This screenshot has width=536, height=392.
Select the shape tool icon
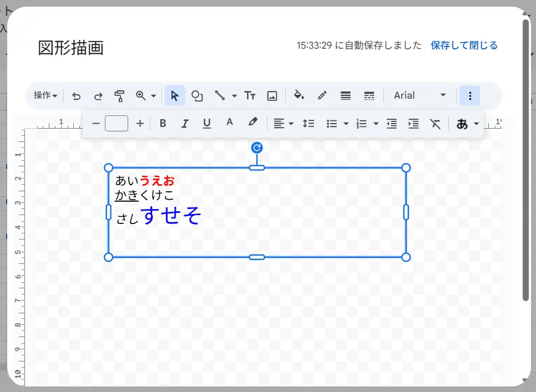pyautogui.click(x=197, y=96)
